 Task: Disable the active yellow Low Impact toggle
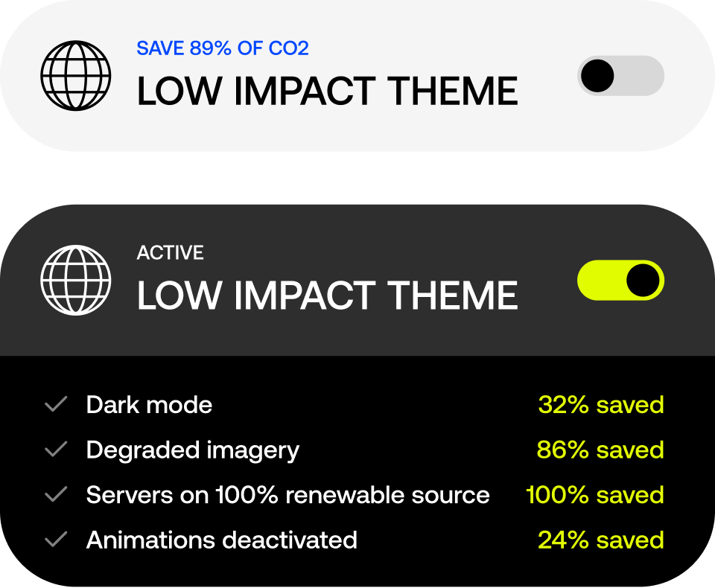tap(620, 280)
